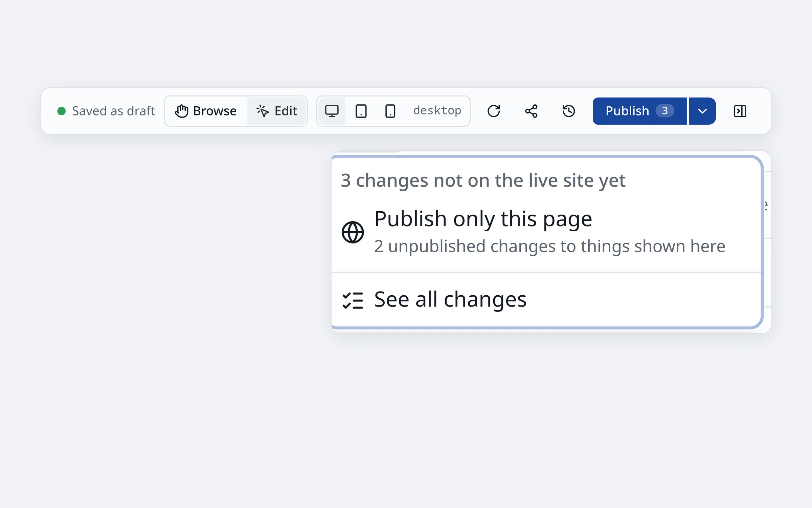Image resolution: width=812 pixels, height=508 pixels.
Task: Click the desktop viewport label
Action: [437, 110]
